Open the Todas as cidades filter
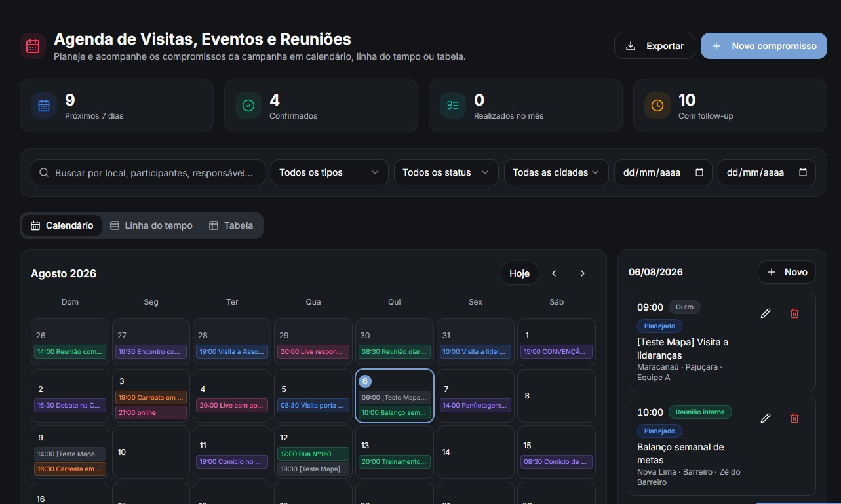Image resolution: width=841 pixels, height=504 pixels. pyautogui.click(x=556, y=172)
